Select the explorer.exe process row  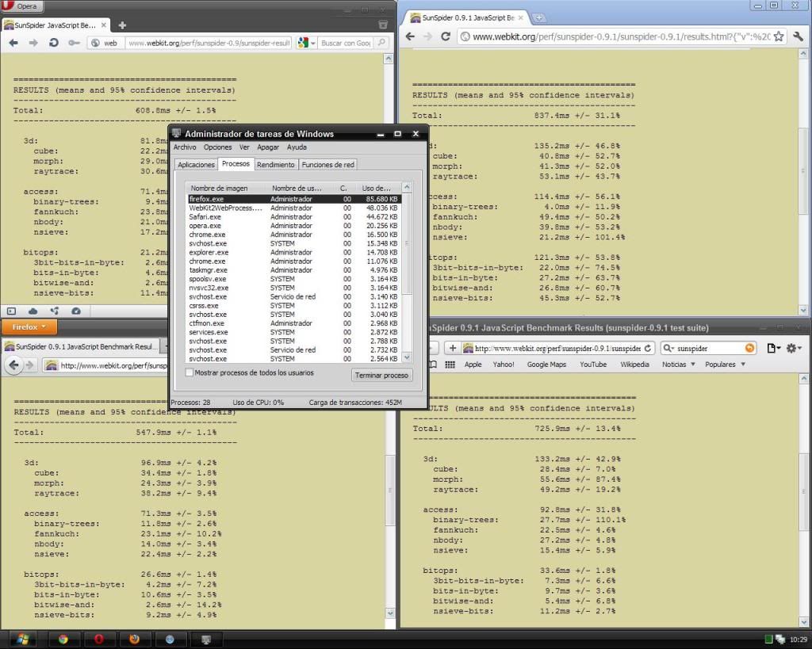(294, 253)
